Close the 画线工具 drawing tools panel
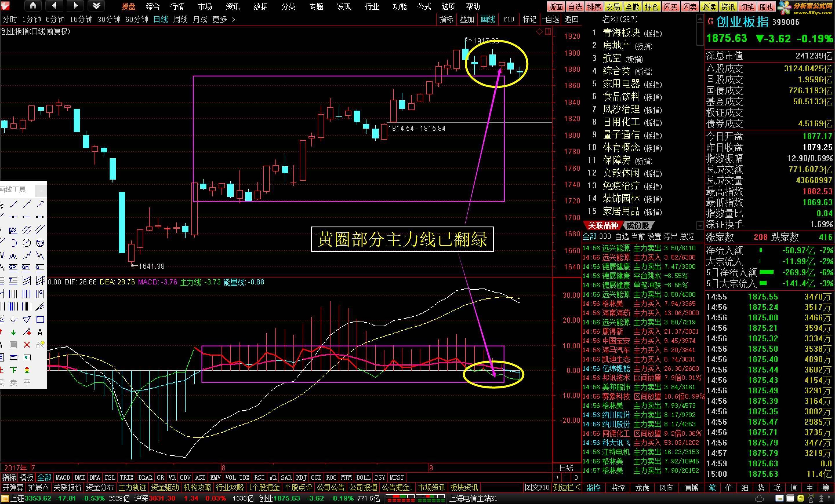This screenshot has height=504, width=835. [41, 191]
